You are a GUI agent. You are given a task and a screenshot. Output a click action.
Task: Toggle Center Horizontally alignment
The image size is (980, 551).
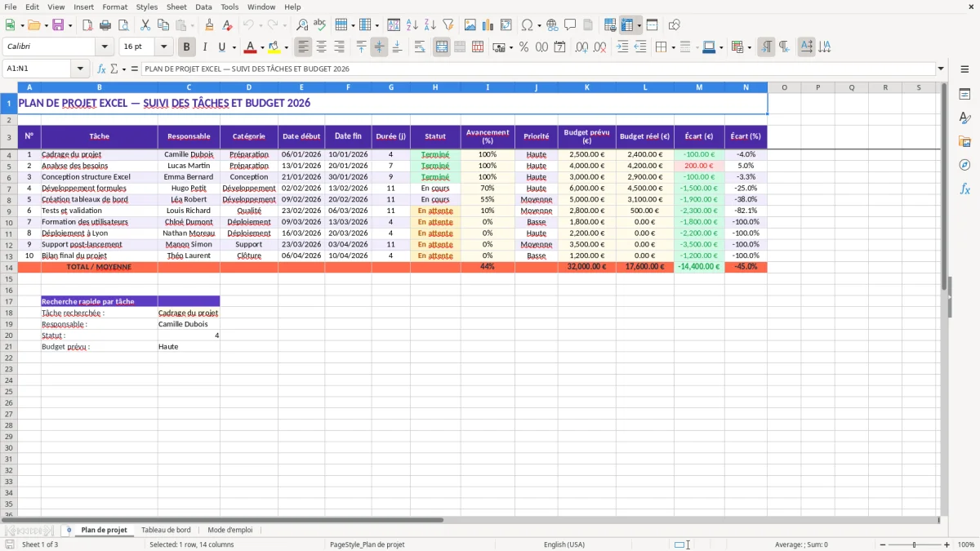pyautogui.click(x=321, y=47)
